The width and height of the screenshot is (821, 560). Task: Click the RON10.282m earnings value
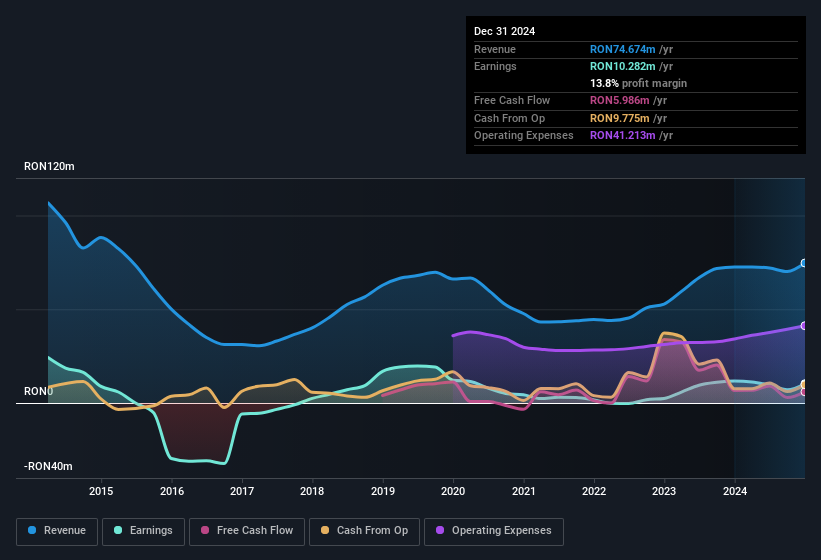(623, 66)
